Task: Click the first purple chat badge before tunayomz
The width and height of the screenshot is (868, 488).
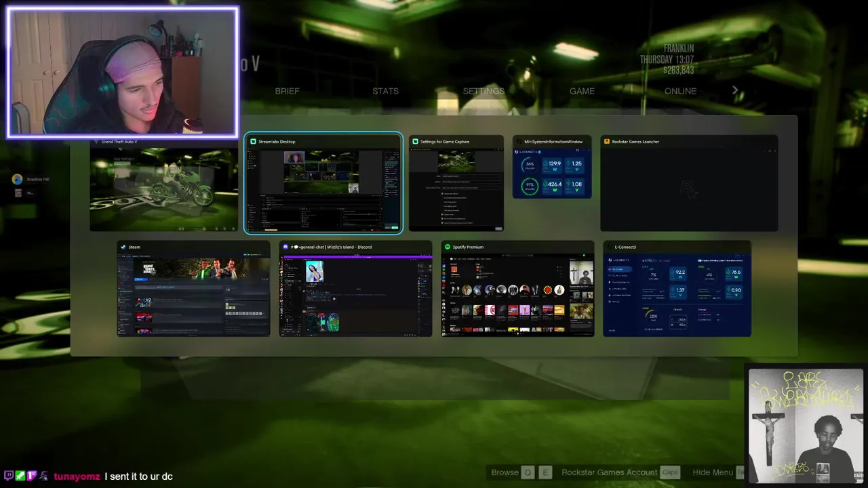Action: pyautogui.click(x=9, y=476)
